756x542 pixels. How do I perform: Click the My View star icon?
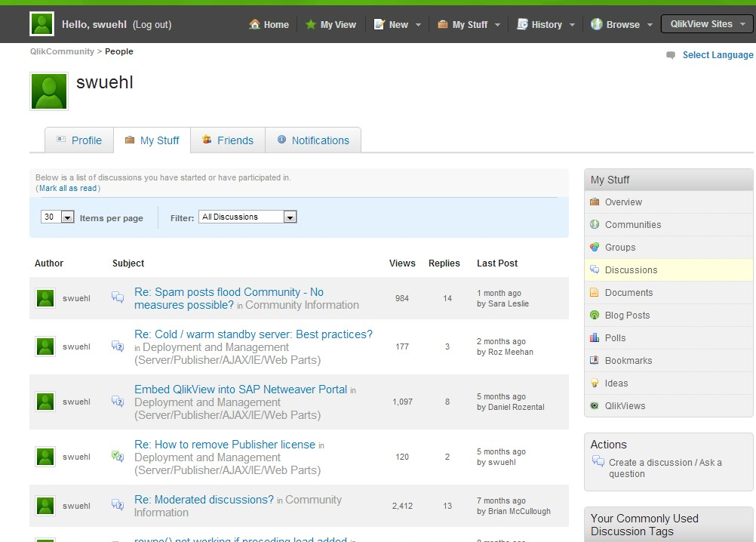click(311, 24)
